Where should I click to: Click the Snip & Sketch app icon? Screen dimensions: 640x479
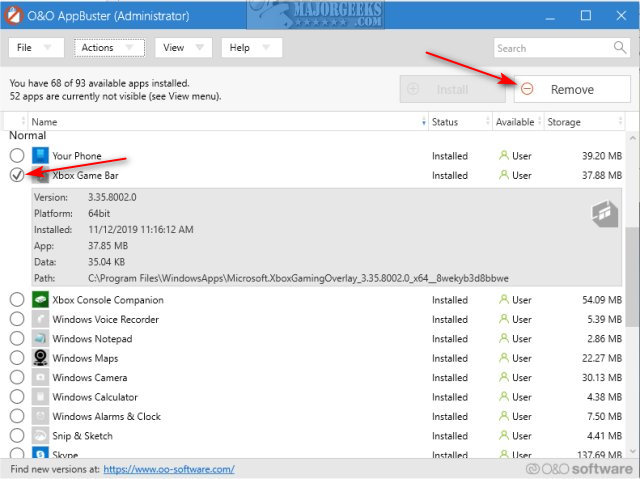(40, 436)
